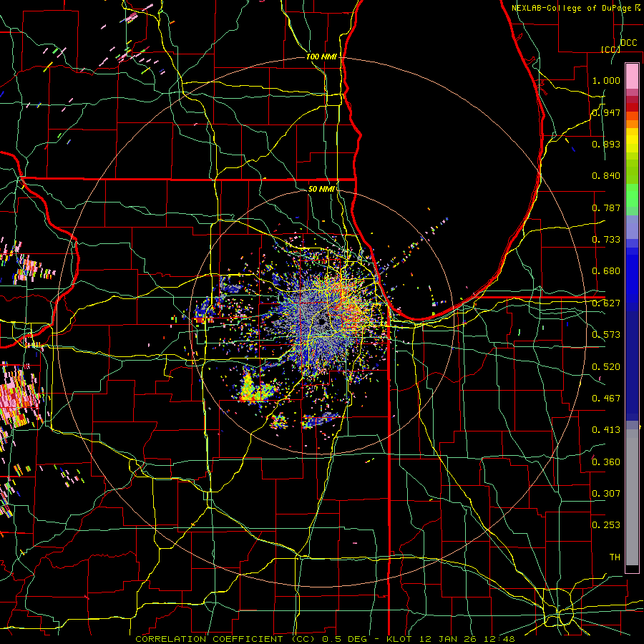Screen dimensions: 644x644
Task: Select the 0.733 scale value
Action: click(606, 240)
